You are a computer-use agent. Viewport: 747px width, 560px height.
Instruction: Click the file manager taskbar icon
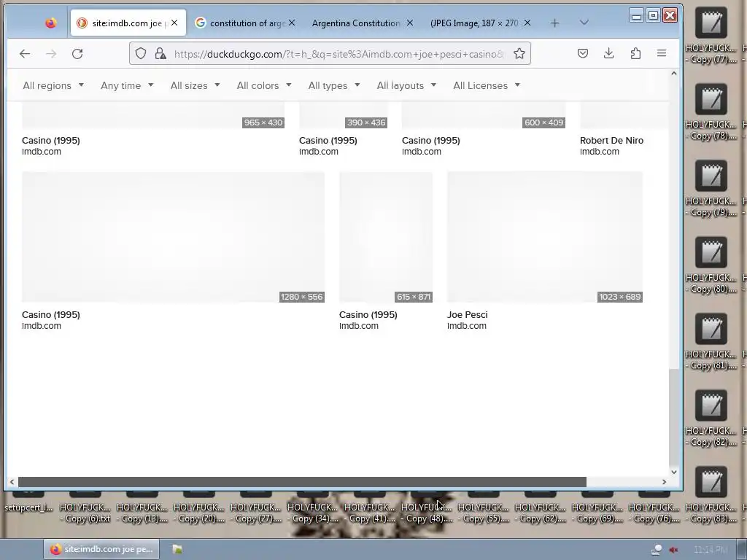tap(177, 549)
